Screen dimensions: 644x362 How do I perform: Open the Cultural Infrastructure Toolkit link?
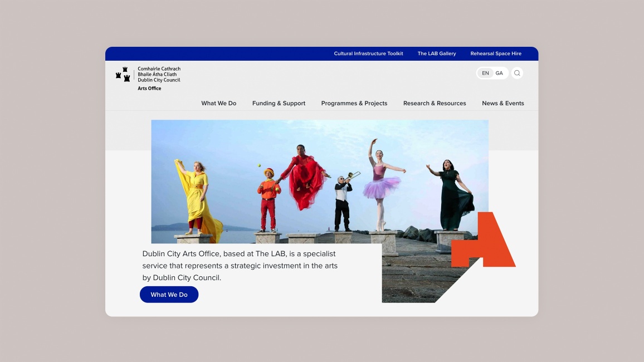point(368,53)
